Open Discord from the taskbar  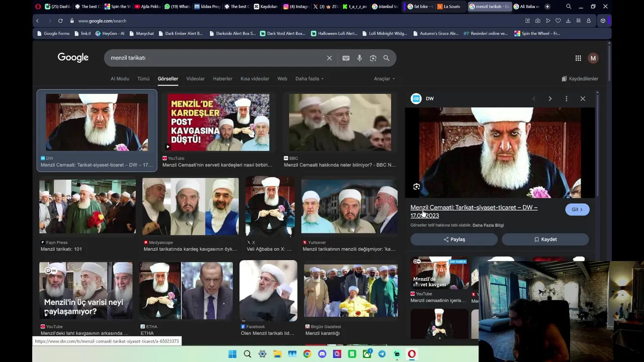pyautogui.click(x=322, y=354)
